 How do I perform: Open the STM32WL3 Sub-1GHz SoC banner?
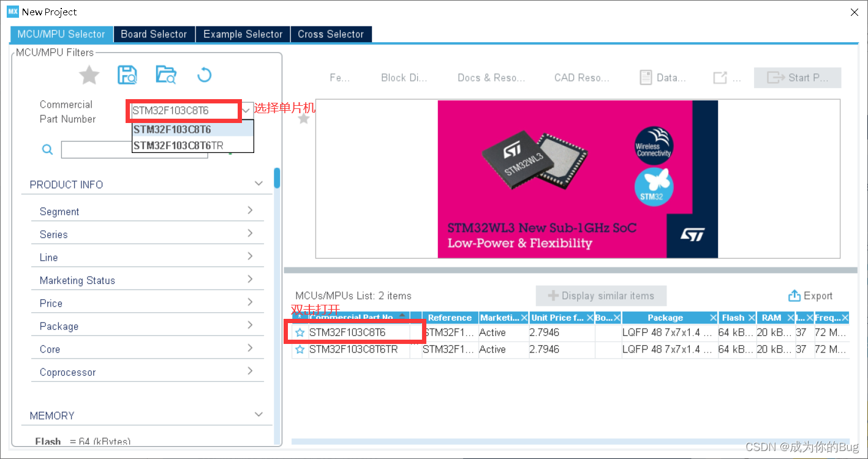point(578,179)
